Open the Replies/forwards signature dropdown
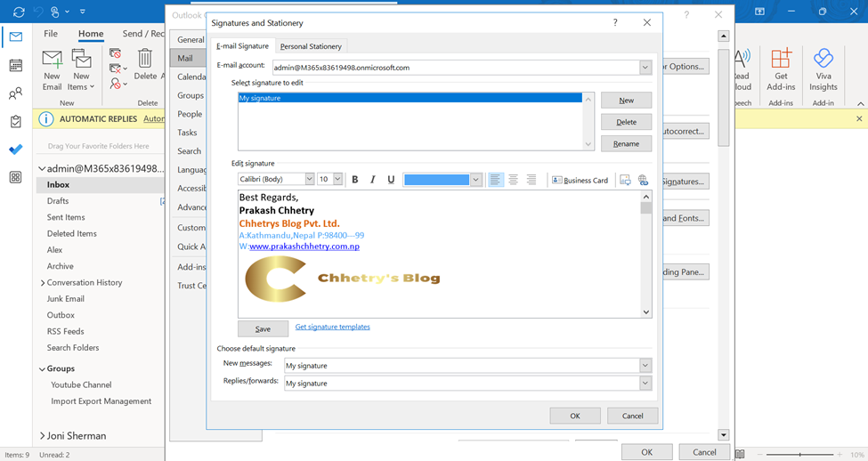Image resolution: width=868 pixels, height=461 pixels. tap(645, 383)
